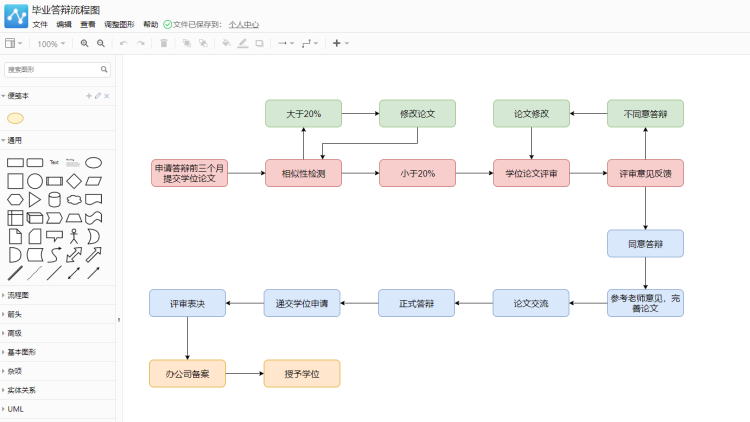Expand the 箭头 arrows section

click(x=12, y=314)
